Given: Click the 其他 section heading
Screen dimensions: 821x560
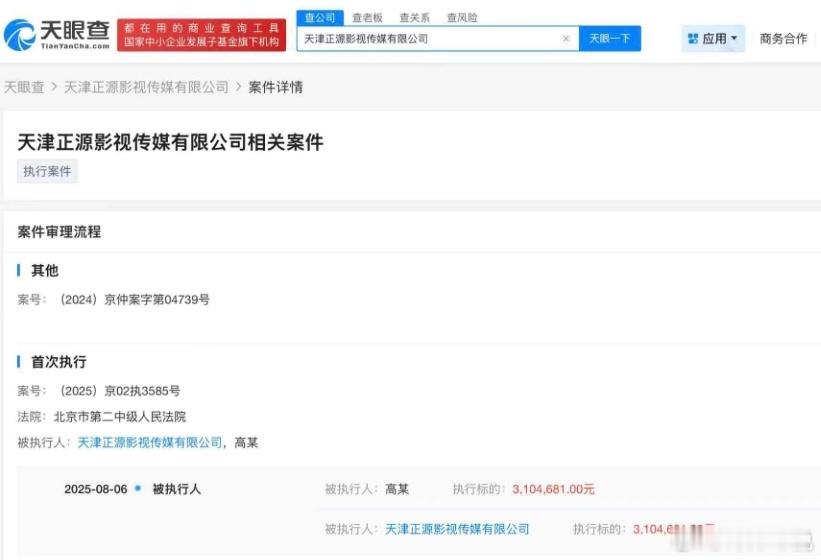Looking at the screenshot, I should point(45,271).
